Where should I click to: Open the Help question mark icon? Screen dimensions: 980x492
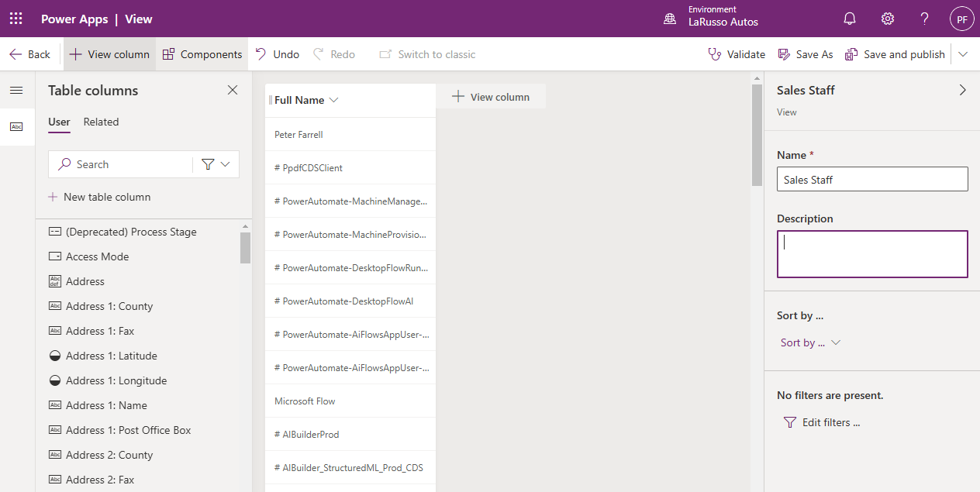coord(924,18)
